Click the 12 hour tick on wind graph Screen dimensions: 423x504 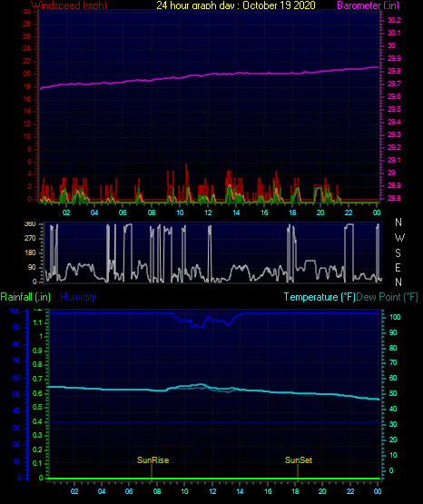coord(208,212)
